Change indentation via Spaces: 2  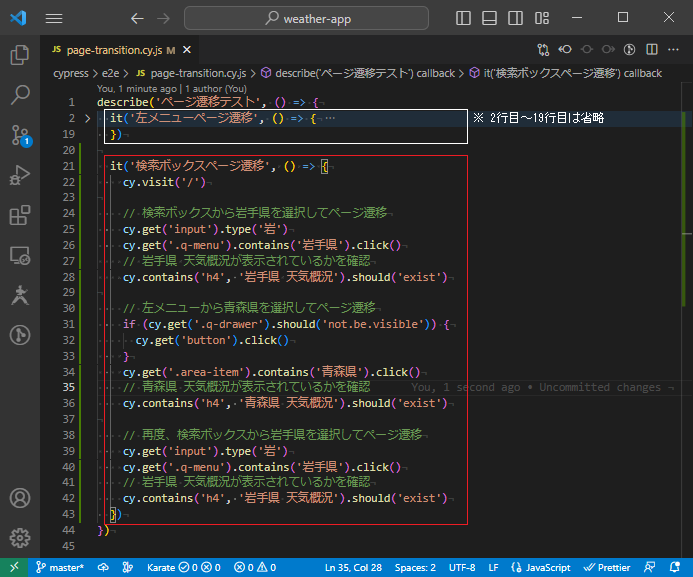(415, 567)
